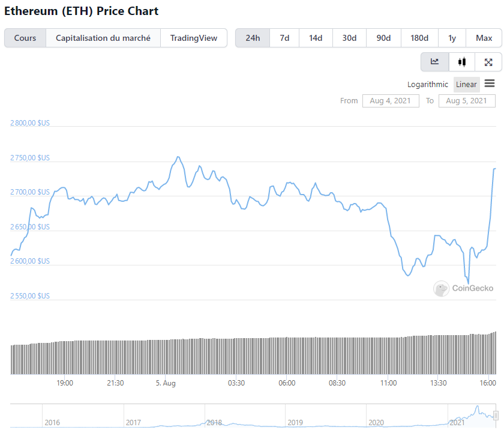Open the TradingView tab
The height and width of the screenshot is (442, 504).
[194, 38]
